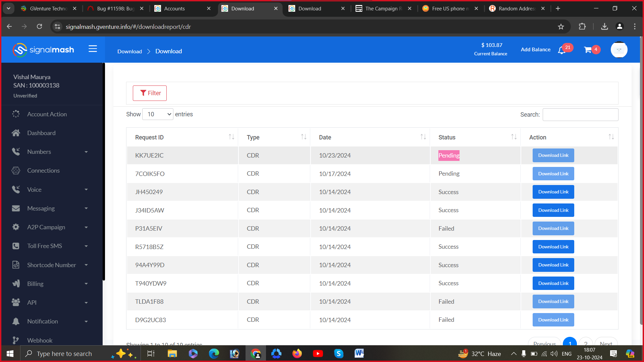Click the user profile avatar
The width and height of the screenshot is (644, 362).
click(x=619, y=50)
